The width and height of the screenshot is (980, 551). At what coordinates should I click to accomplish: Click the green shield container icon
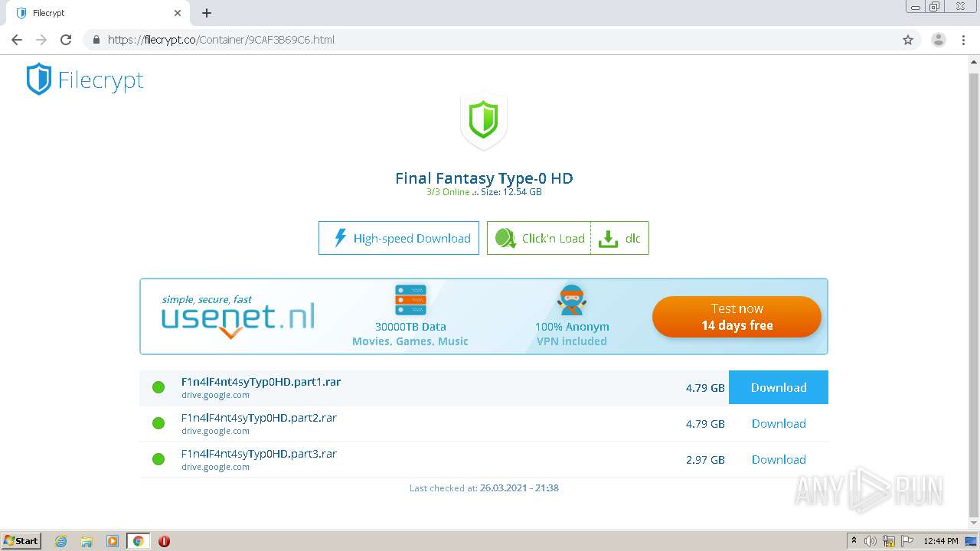(x=483, y=120)
